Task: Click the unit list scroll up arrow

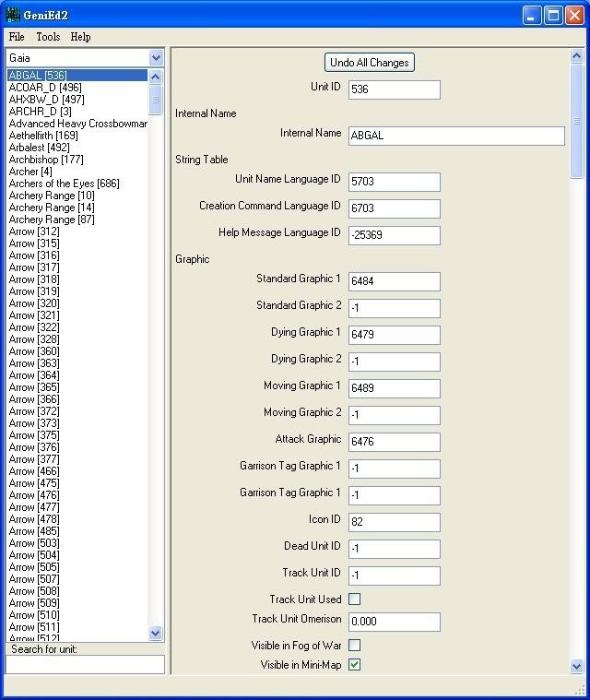Action: click(x=155, y=77)
